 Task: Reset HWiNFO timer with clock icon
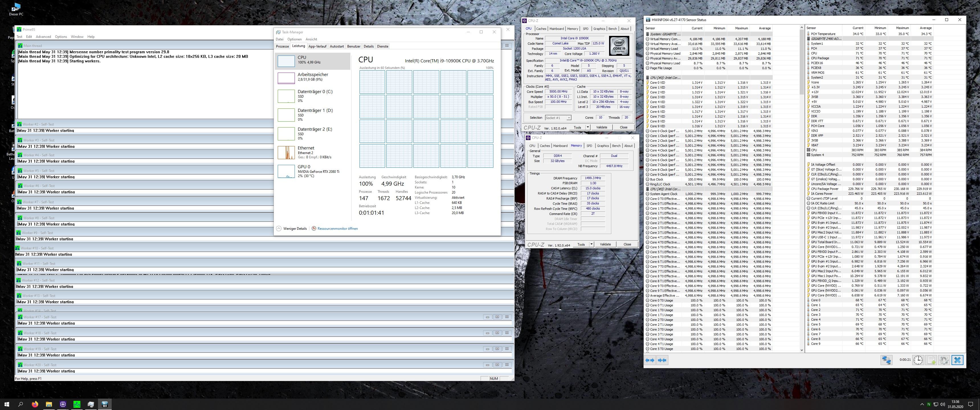(x=918, y=360)
